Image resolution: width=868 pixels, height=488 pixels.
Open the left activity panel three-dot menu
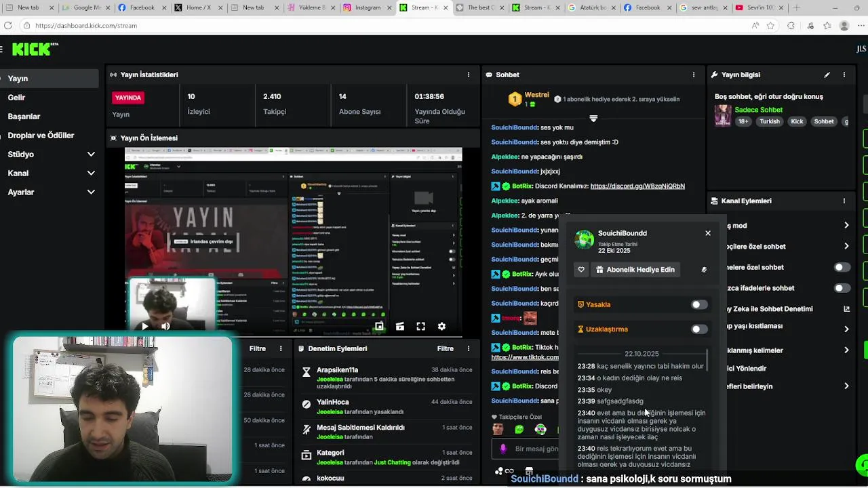(281, 348)
